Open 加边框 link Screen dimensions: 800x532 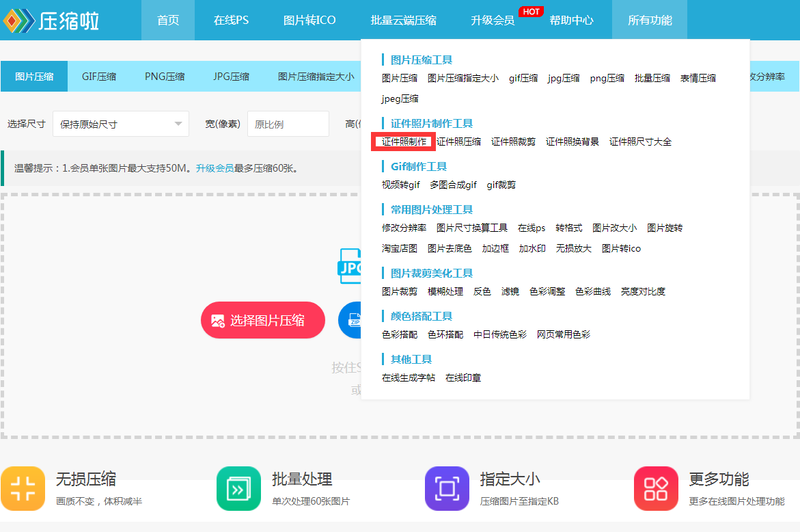click(x=495, y=248)
